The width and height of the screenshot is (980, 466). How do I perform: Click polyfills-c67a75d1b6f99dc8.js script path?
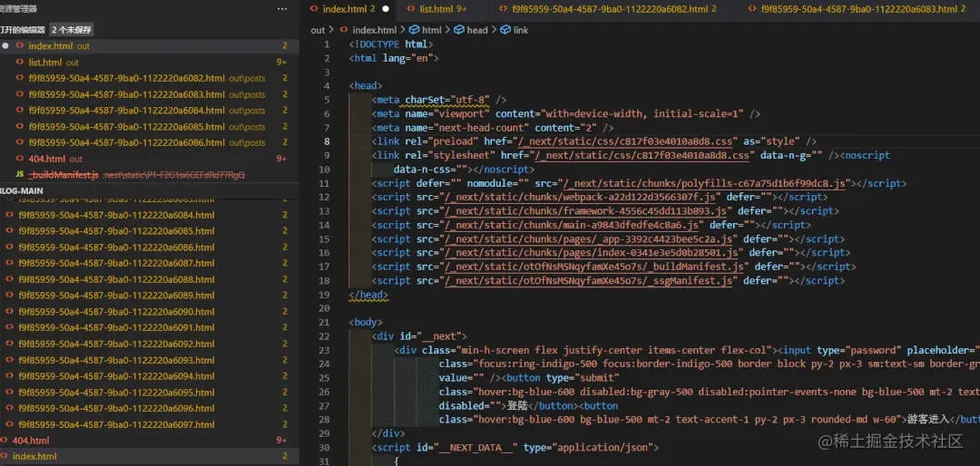click(x=706, y=184)
